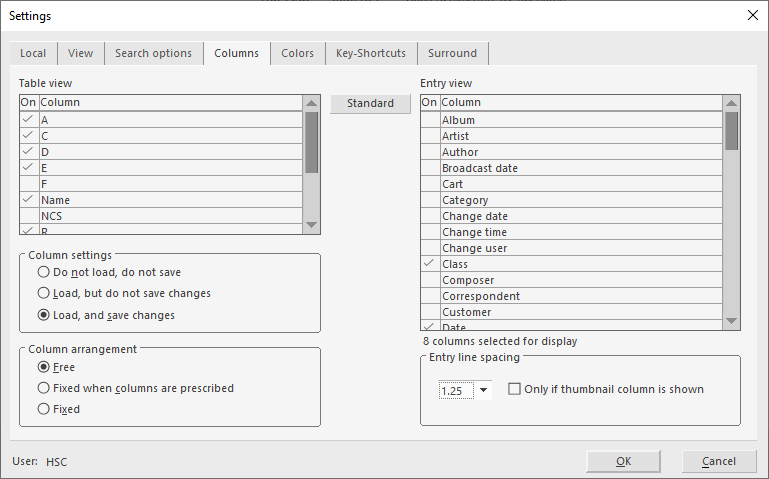Select the 'Fixed' column arrangement option
769x479 pixels.
[x=43, y=409]
